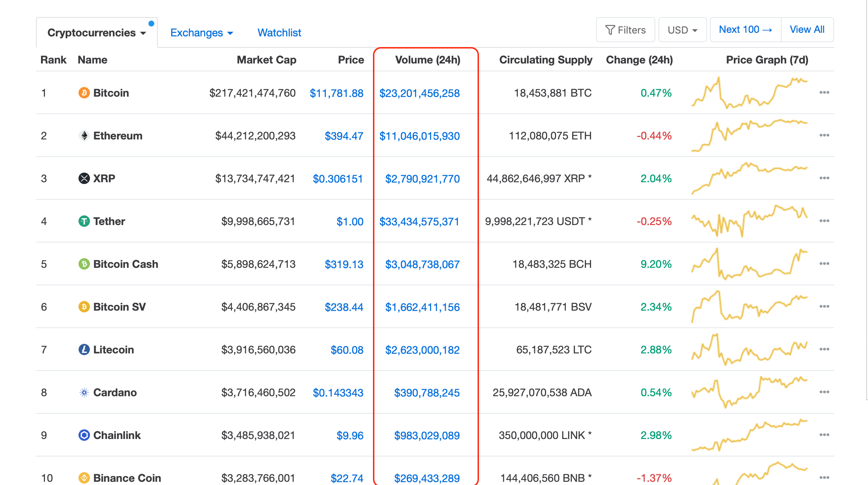The height and width of the screenshot is (485, 868).
Task: Open the three-dot menu for Bitcoin
Action: click(x=824, y=92)
